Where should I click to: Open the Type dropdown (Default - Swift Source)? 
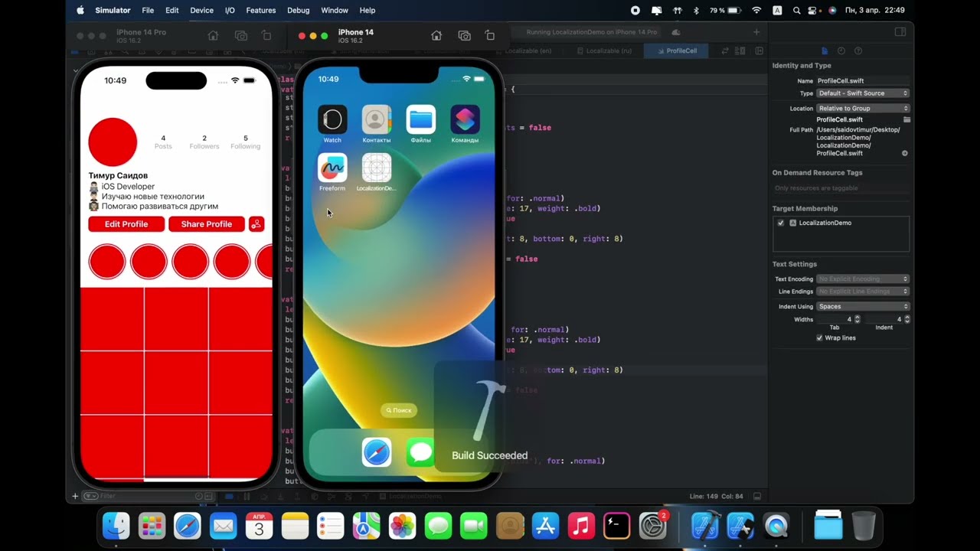pyautogui.click(x=863, y=93)
